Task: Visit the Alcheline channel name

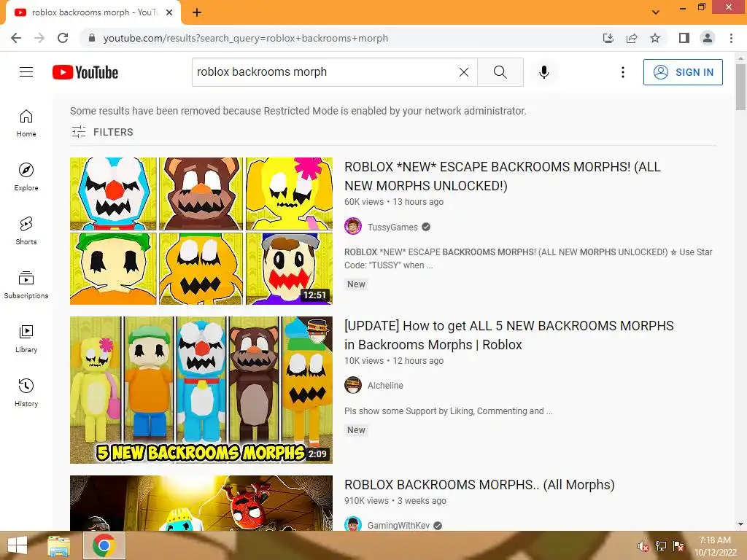Action: pyautogui.click(x=385, y=385)
